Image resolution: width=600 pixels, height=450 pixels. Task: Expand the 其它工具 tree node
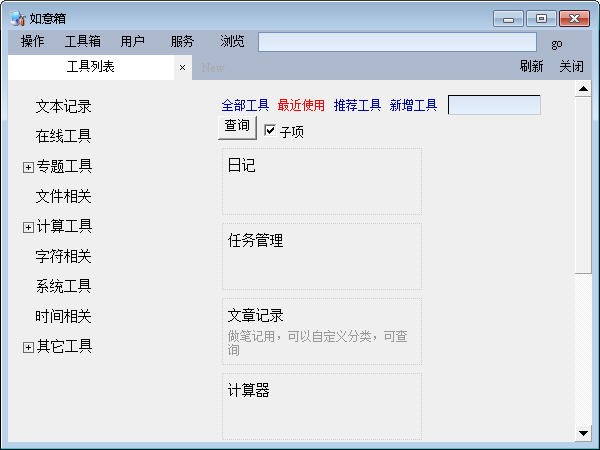pyautogui.click(x=28, y=347)
